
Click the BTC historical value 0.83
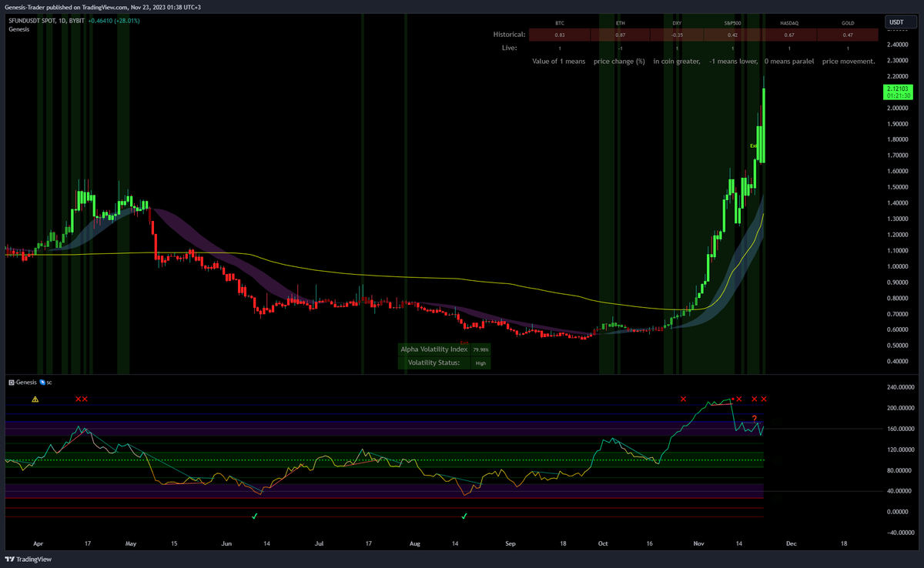[560, 35]
